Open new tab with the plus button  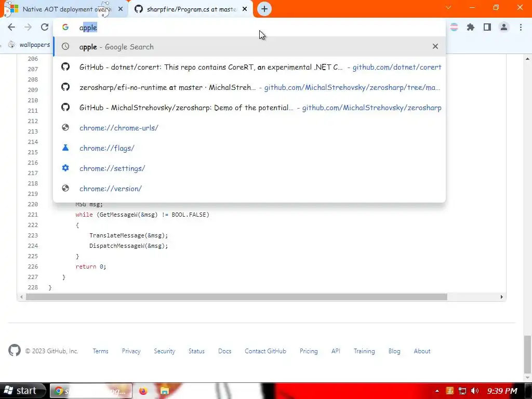[264, 9]
